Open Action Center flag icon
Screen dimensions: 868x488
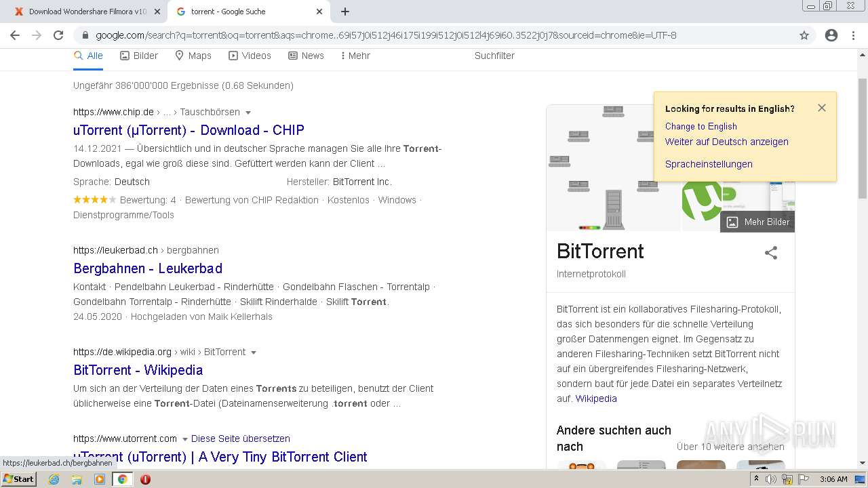click(804, 479)
